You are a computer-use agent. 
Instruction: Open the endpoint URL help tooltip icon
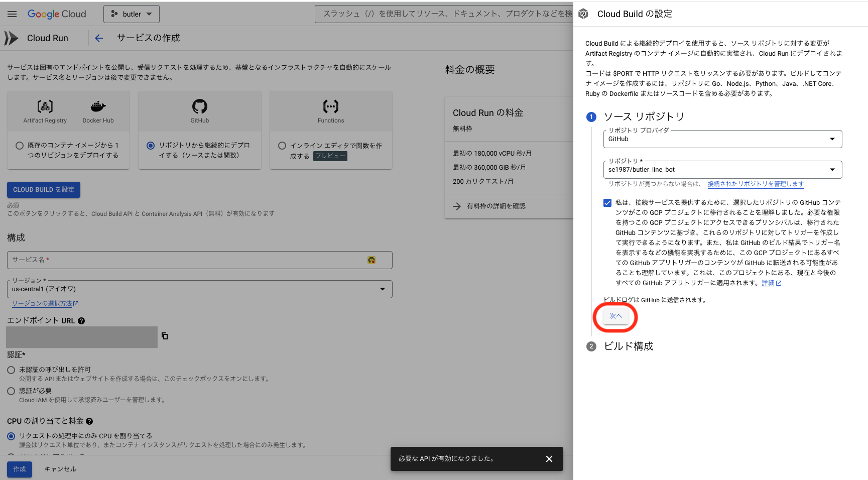tap(81, 320)
